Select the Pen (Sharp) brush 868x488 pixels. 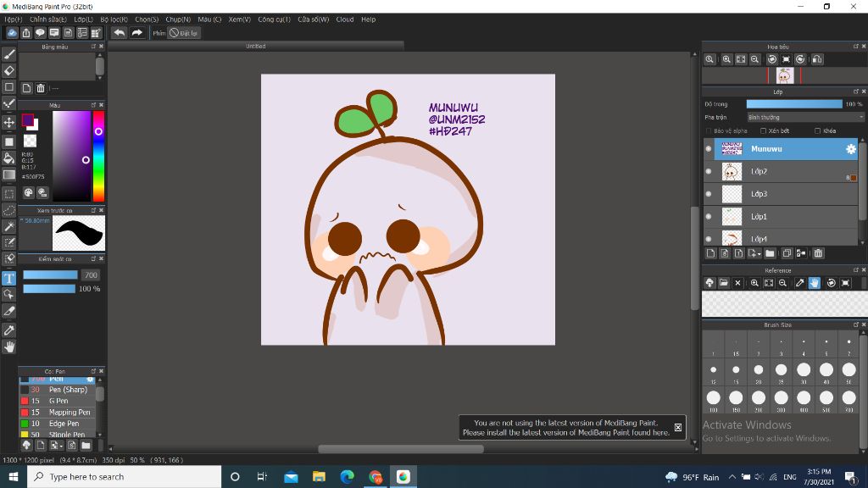(58, 390)
